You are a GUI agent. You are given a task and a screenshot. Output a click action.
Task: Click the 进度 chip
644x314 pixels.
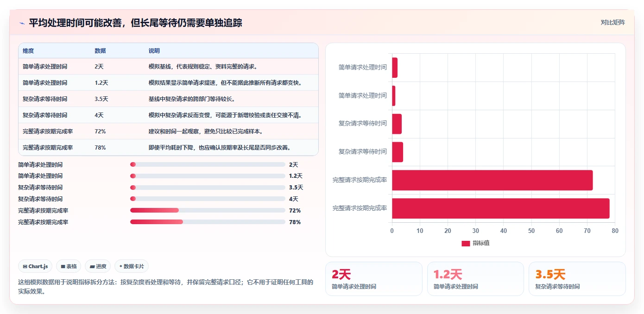pyautogui.click(x=98, y=266)
